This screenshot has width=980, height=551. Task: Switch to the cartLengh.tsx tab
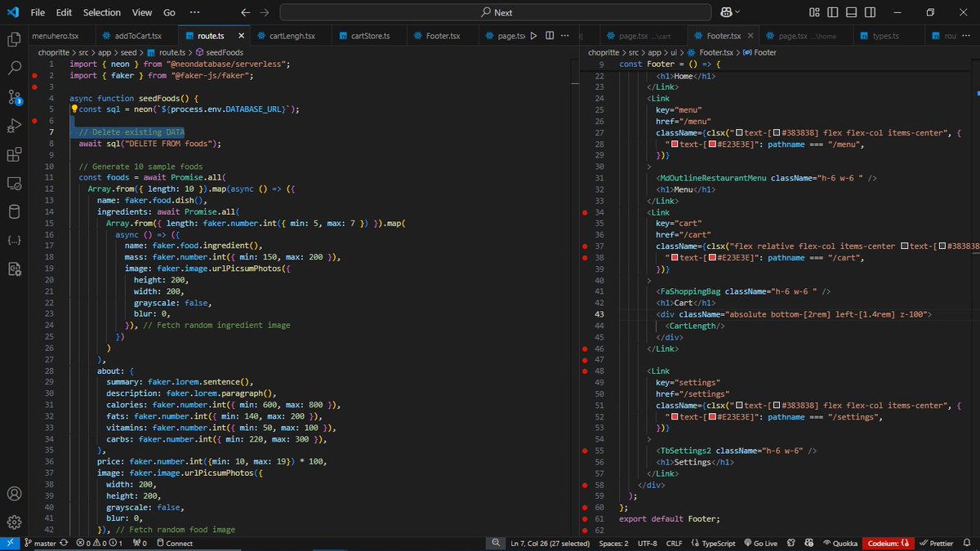292,36
